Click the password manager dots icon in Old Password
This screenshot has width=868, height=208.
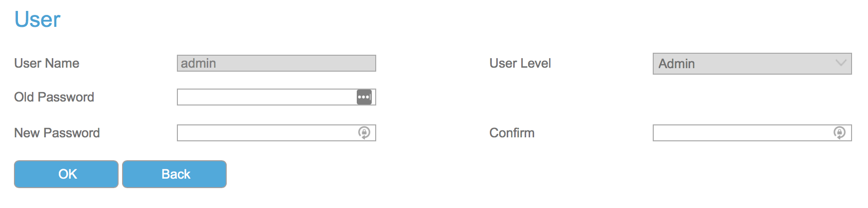click(x=364, y=97)
